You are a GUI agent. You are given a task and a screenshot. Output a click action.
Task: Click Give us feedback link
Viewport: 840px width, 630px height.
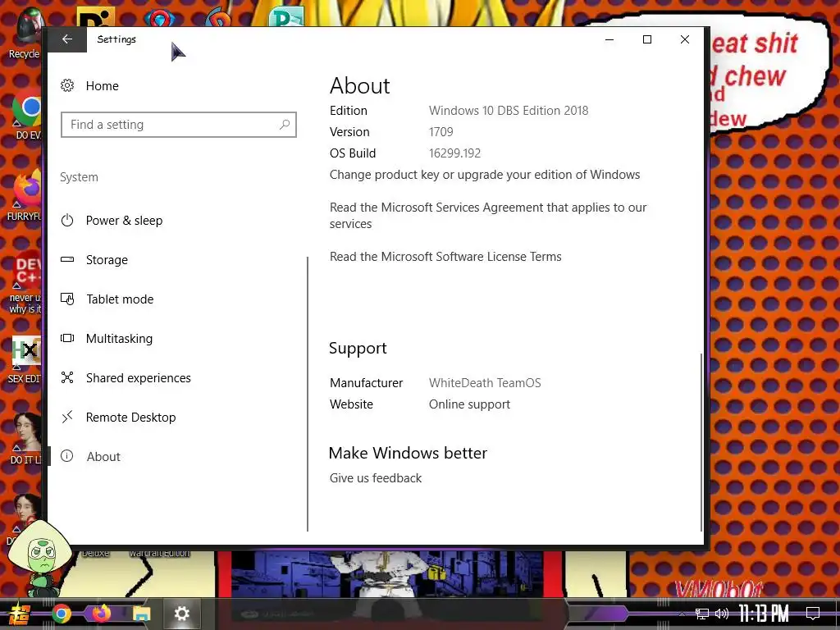(376, 478)
